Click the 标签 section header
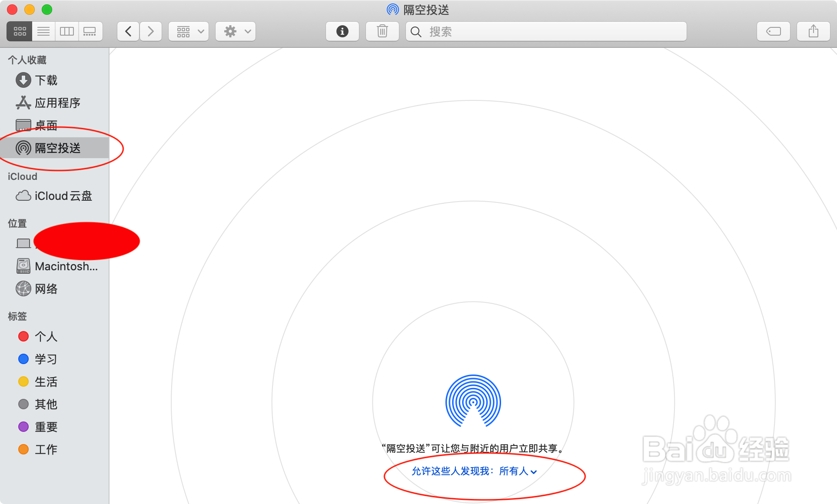The image size is (837, 504). pos(17,316)
